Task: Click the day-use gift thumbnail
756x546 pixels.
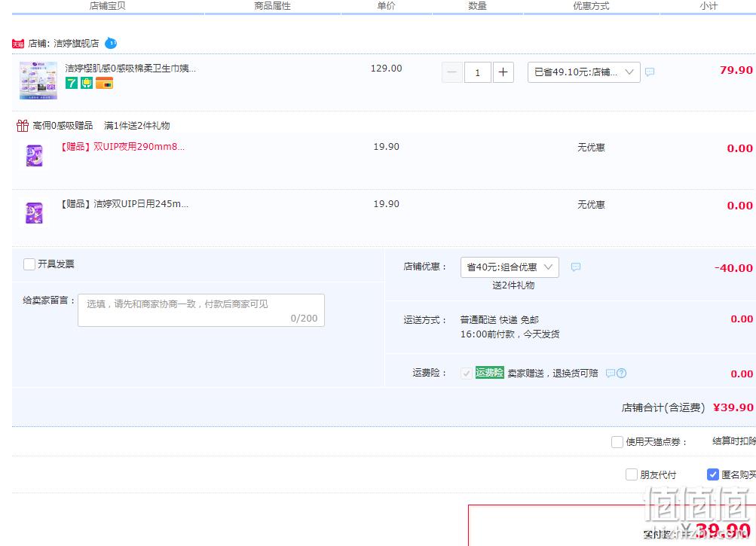Action: (34, 213)
